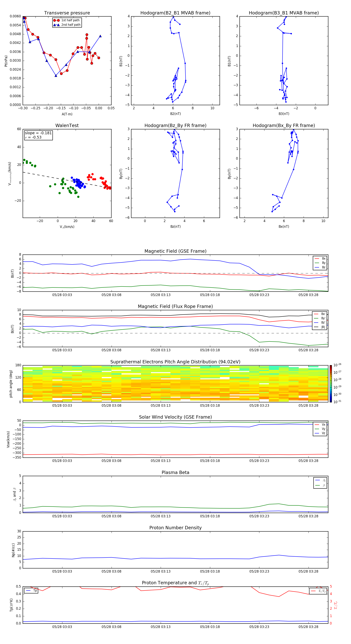This screenshot has width=351, height=644.
Task: Click the "Solar Wind Velocity (GSE Frame)" title
Action: coord(175,417)
